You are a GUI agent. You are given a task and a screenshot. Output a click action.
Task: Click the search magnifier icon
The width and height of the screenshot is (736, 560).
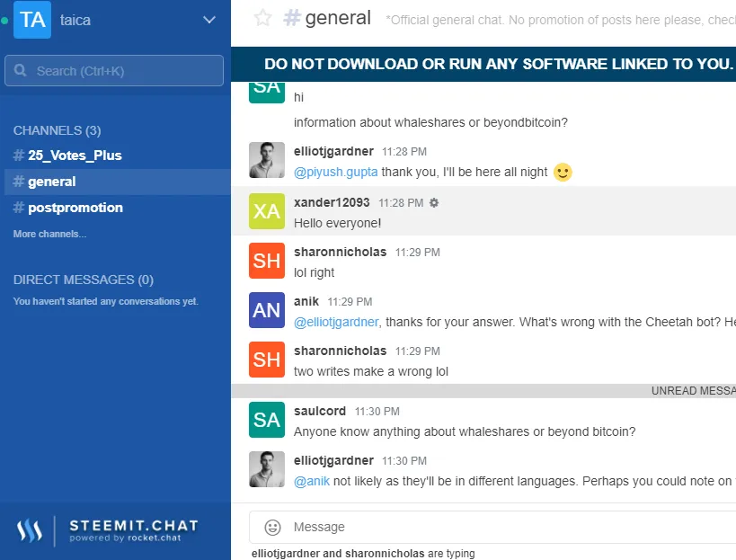[22, 71]
